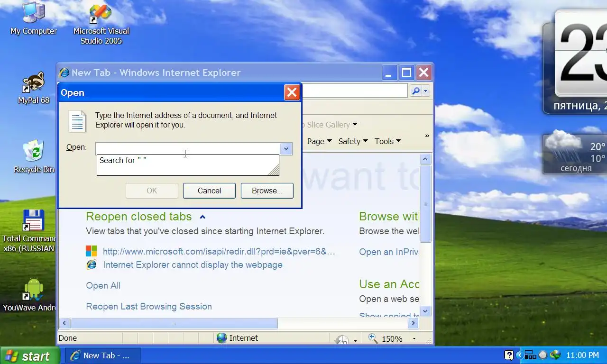This screenshot has width=607, height=364.
Task: Open My Computer desktop icon
Action: [x=33, y=18]
